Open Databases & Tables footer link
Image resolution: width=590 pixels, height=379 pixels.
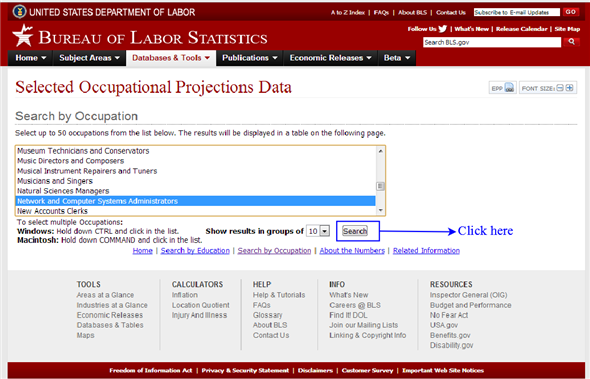(x=110, y=325)
